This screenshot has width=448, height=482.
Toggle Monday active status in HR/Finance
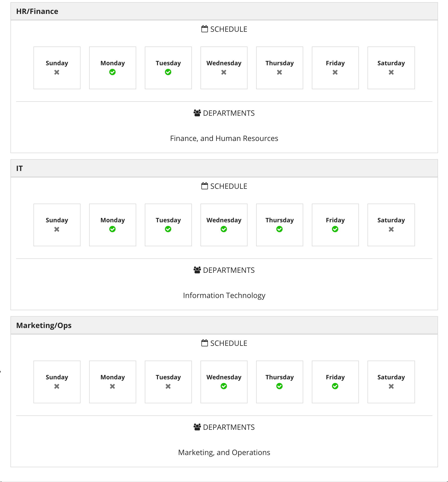coord(113,72)
